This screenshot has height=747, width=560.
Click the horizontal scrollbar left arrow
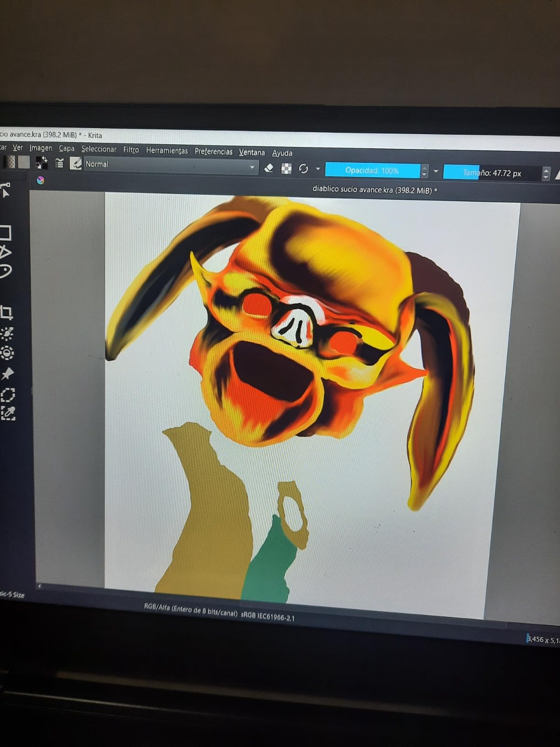pos(39,586)
